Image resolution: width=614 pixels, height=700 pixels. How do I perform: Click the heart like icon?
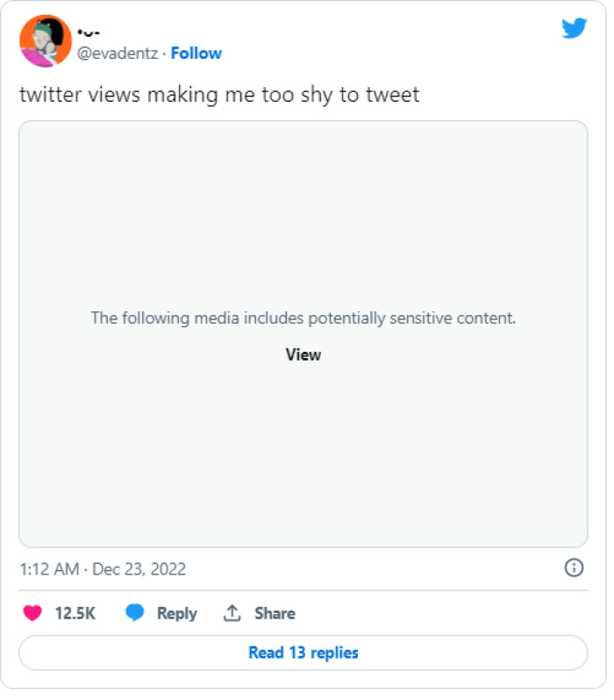point(32,613)
